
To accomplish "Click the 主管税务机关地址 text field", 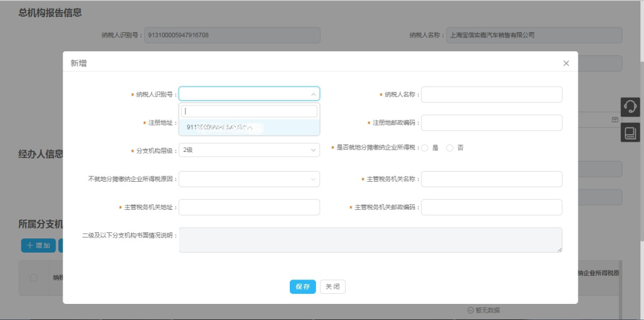I will pyautogui.click(x=249, y=207).
